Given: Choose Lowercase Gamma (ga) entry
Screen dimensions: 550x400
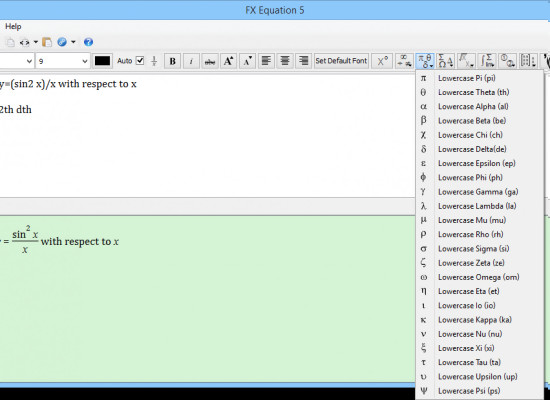Looking at the screenshot, I should pos(479,192).
